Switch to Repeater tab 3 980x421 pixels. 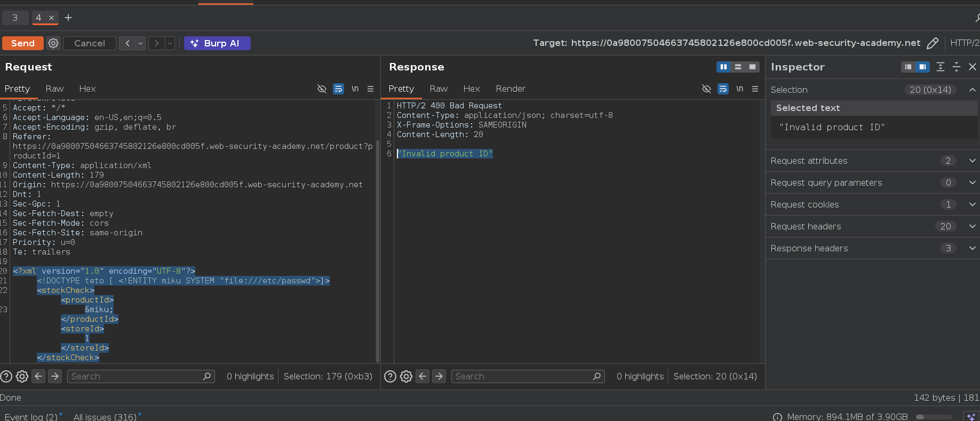point(15,18)
